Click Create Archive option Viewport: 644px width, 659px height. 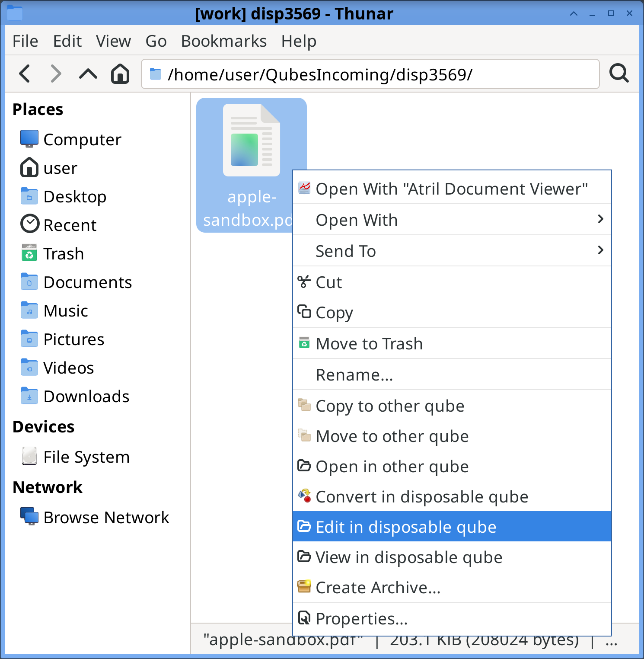(378, 587)
